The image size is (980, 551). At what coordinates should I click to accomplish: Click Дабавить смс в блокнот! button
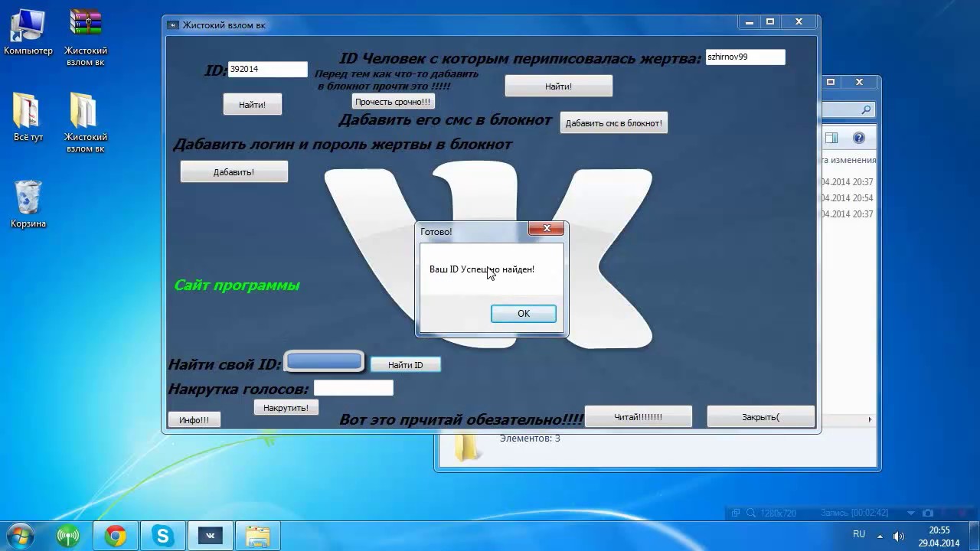pos(614,123)
